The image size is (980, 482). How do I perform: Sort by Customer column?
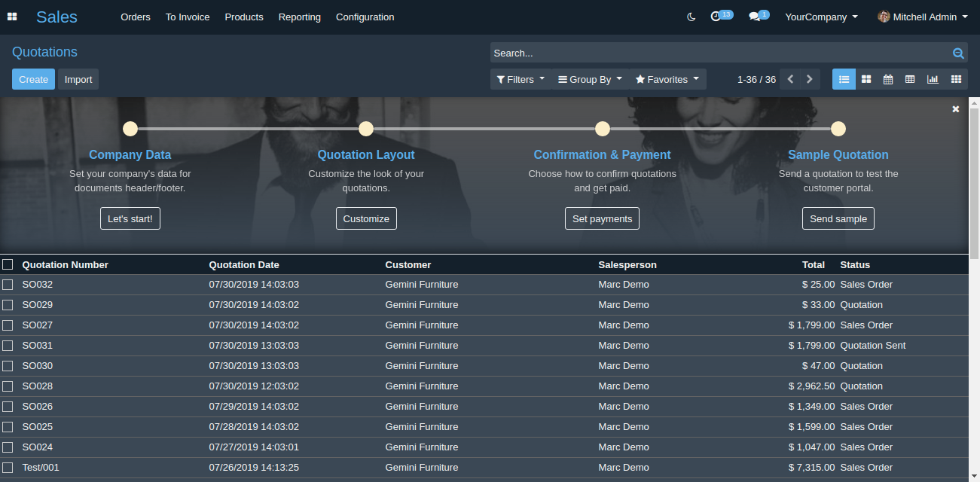click(408, 264)
